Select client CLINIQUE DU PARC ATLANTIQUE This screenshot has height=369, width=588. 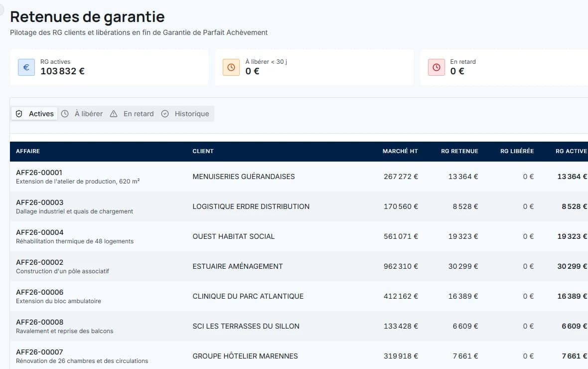click(x=248, y=297)
